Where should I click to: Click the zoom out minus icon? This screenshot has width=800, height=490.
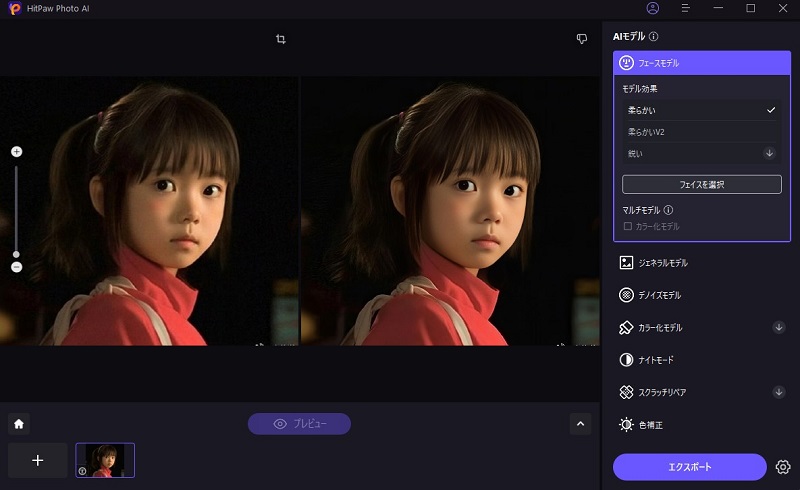16,267
